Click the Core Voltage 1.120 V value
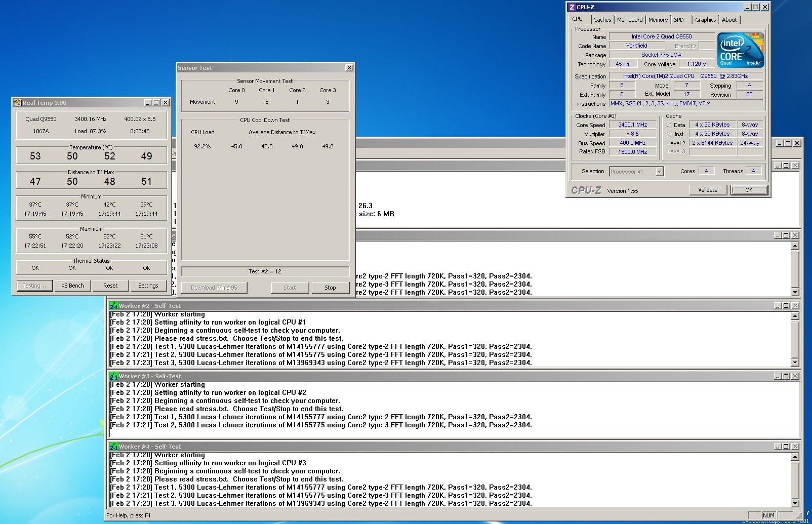This screenshot has width=812, height=524. (x=697, y=64)
